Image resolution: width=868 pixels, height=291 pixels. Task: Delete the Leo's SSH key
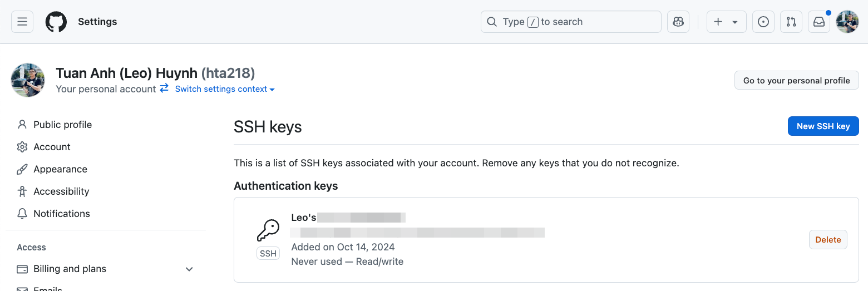pyautogui.click(x=828, y=240)
